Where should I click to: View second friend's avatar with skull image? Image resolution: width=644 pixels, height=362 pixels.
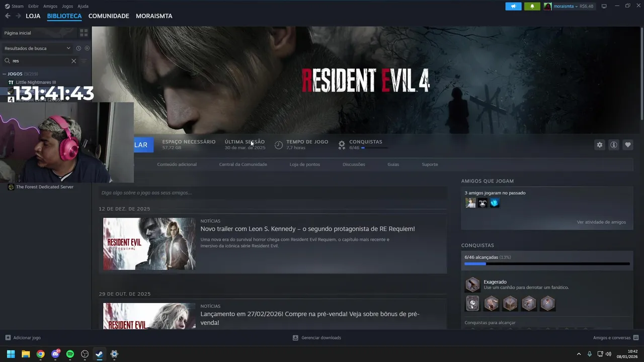pyautogui.click(x=482, y=203)
